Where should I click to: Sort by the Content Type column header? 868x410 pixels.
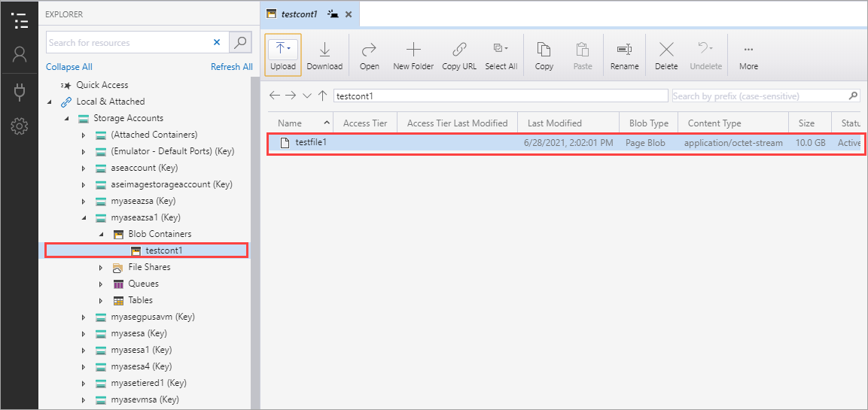[x=733, y=123]
